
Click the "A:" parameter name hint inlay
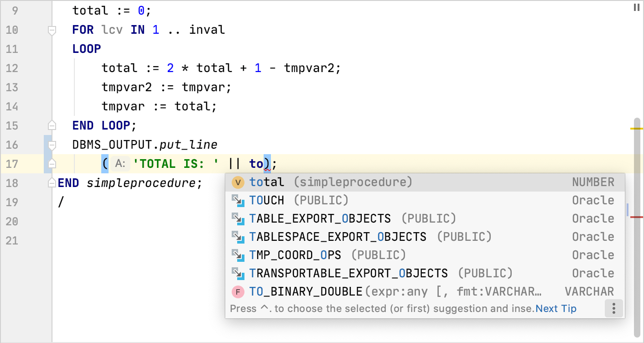(120, 163)
